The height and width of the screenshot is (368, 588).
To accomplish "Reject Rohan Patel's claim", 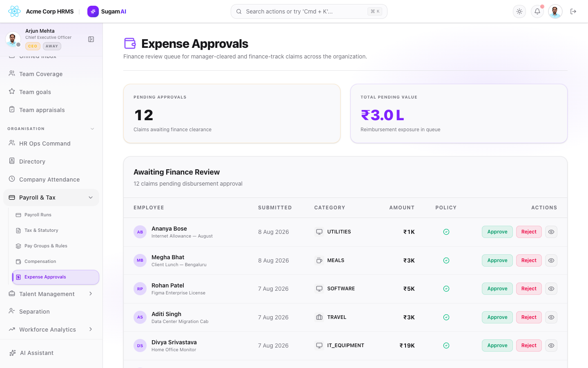I will (529, 289).
